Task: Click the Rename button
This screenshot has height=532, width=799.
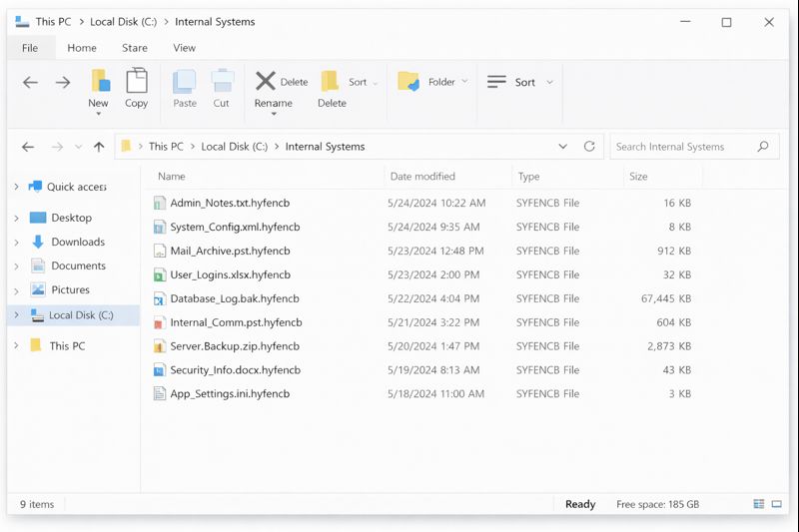Action: 273,103
